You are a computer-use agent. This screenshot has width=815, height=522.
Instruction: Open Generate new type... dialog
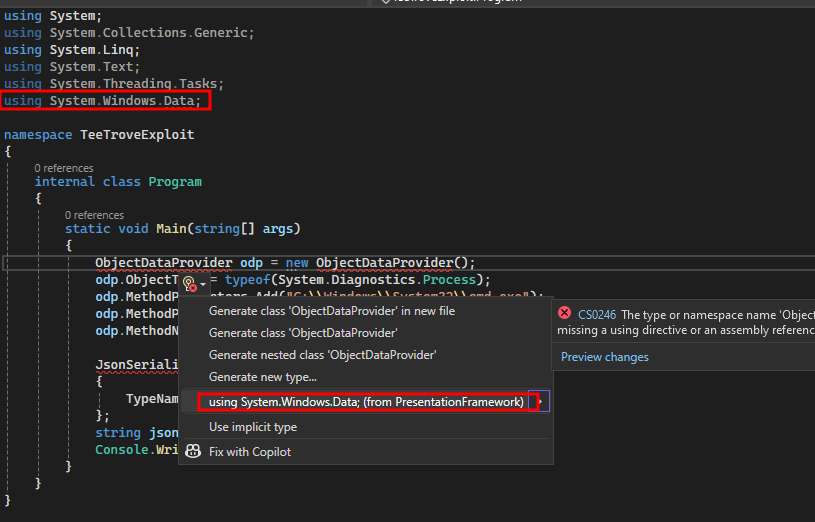coord(262,377)
